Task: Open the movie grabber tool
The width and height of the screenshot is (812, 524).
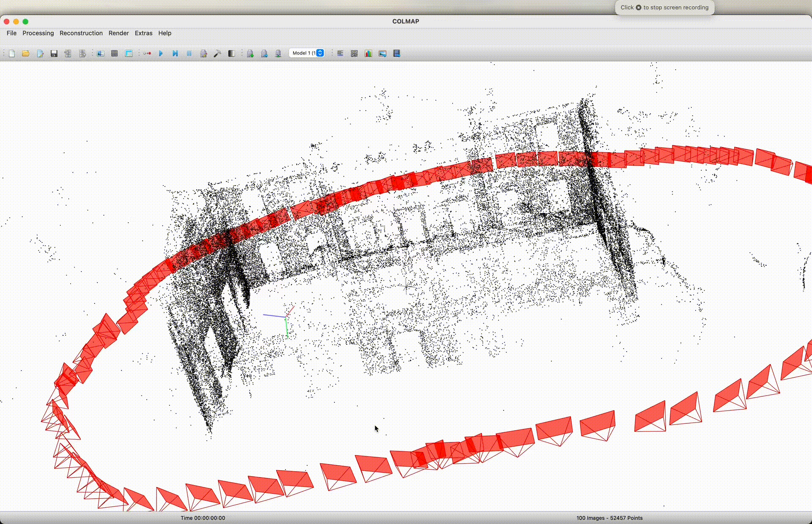Action: (x=396, y=53)
